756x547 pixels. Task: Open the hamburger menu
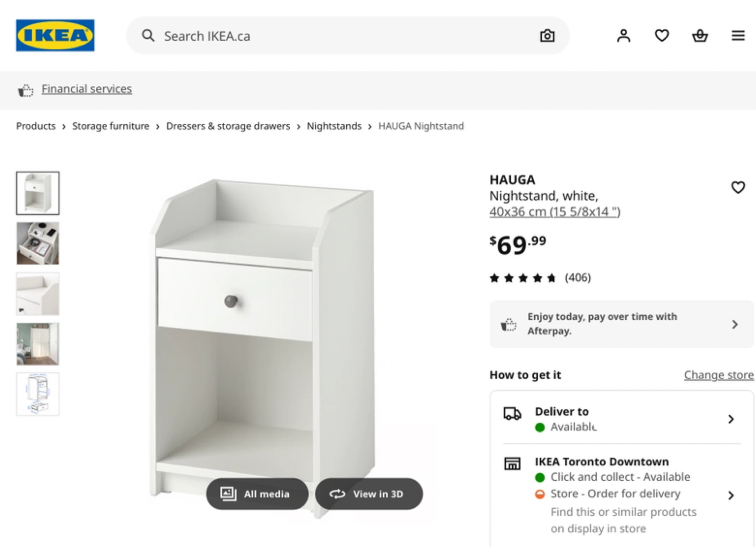point(738,36)
